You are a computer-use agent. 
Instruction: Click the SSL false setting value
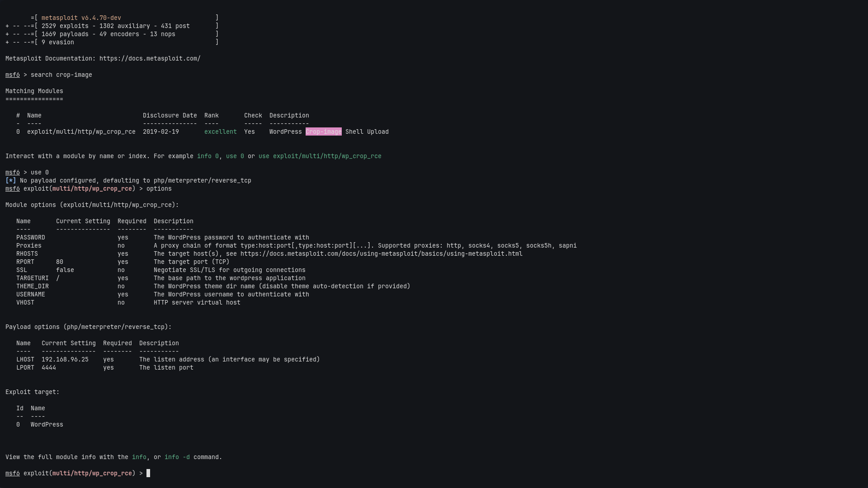pyautogui.click(x=65, y=270)
